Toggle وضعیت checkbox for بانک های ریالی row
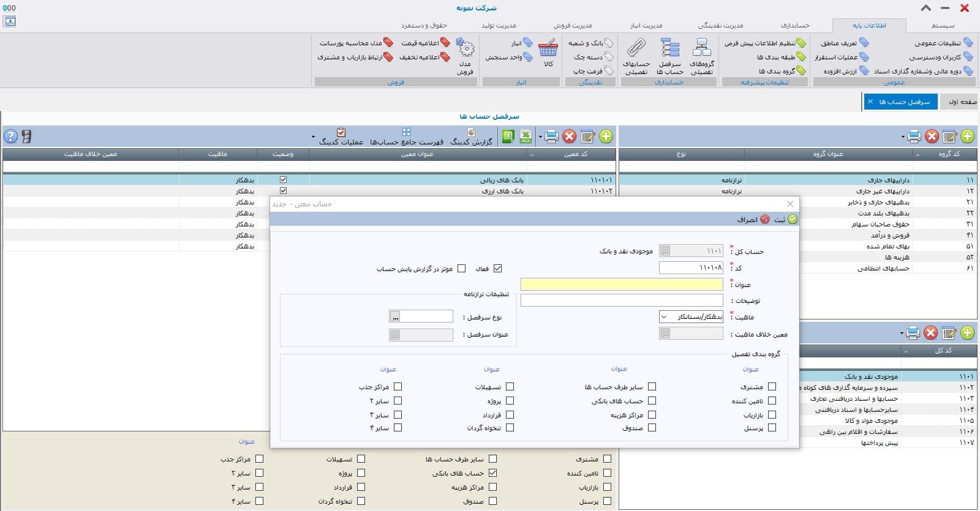The width and height of the screenshot is (980, 511). click(283, 180)
